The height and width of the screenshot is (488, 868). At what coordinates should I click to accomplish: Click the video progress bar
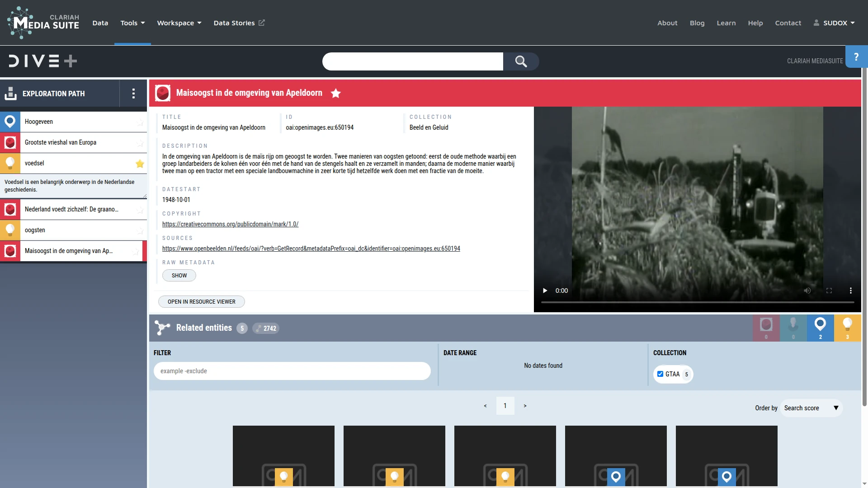697,302
